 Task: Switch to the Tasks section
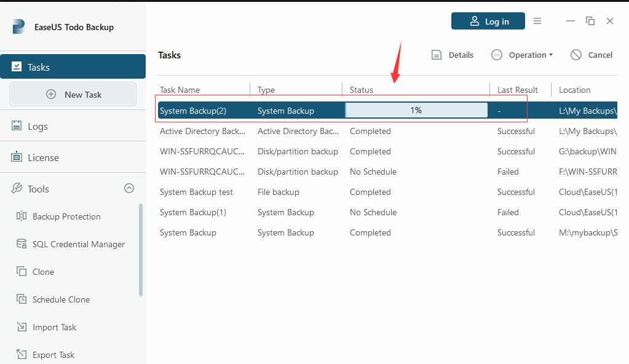tap(39, 66)
